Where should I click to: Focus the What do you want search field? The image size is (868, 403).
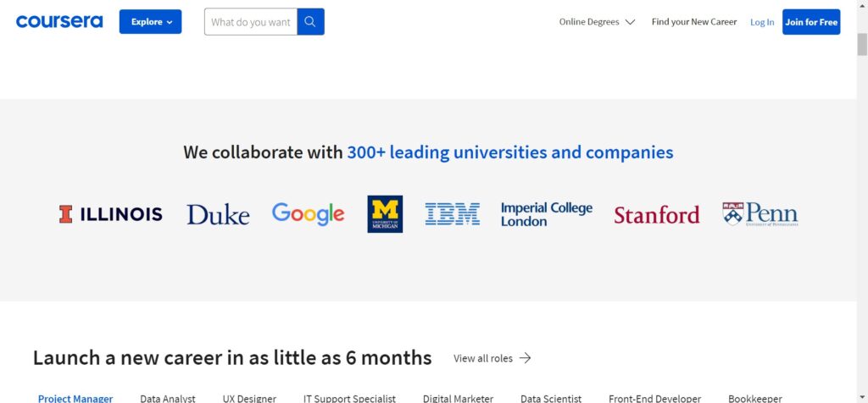point(251,21)
